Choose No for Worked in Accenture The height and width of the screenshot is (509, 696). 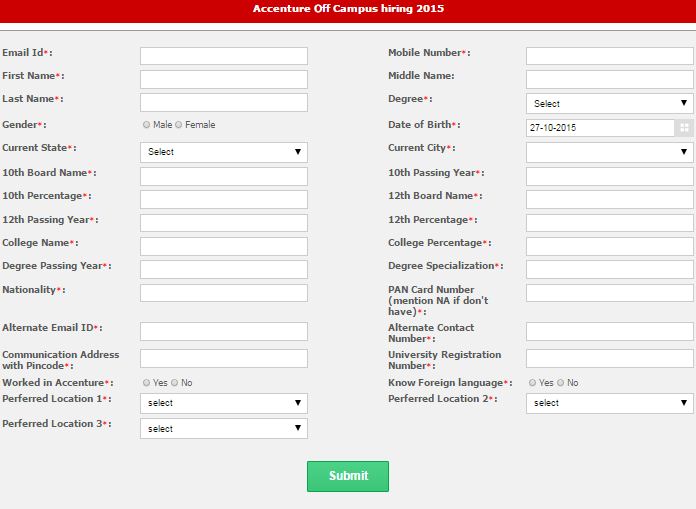coord(174,383)
